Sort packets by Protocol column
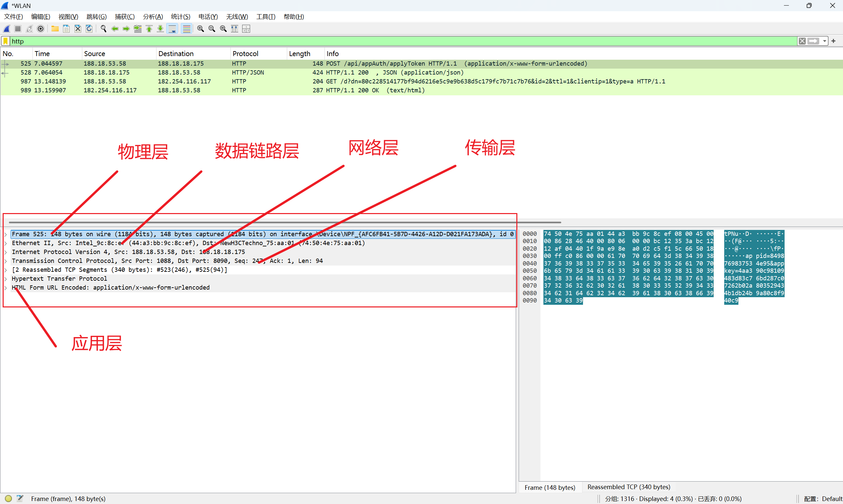The height and width of the screenshot is (504, 843). pos(259,54)
